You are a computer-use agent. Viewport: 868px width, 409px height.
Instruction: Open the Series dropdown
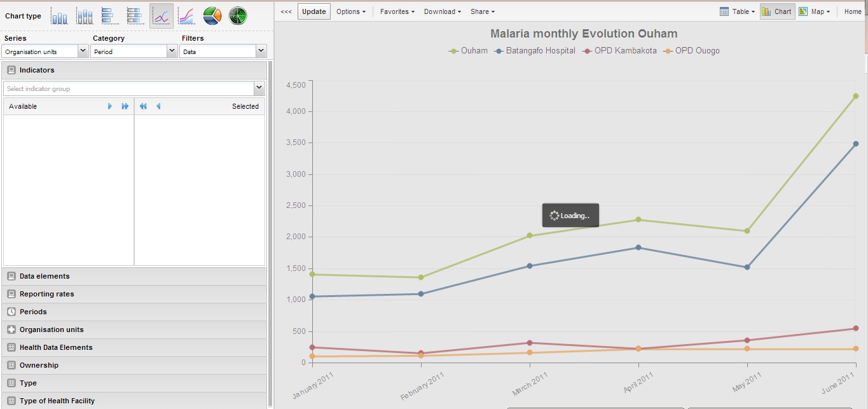point(45,52)
